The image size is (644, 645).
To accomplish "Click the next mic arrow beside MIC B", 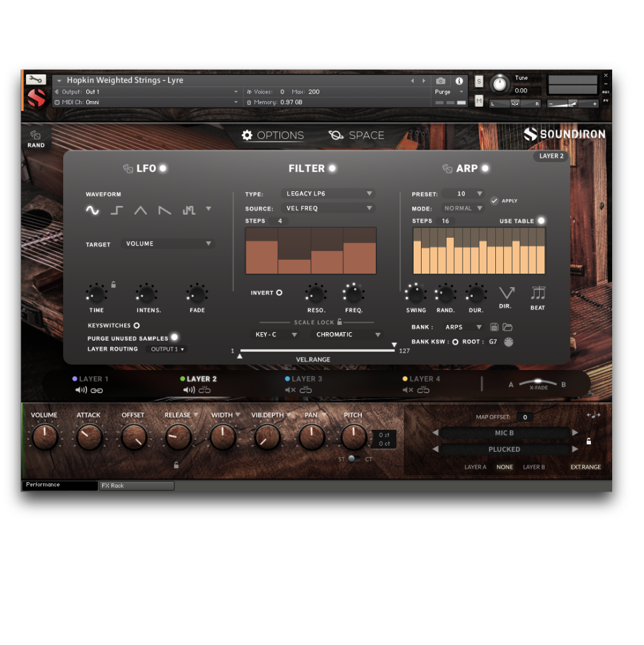I will (575, 432).
